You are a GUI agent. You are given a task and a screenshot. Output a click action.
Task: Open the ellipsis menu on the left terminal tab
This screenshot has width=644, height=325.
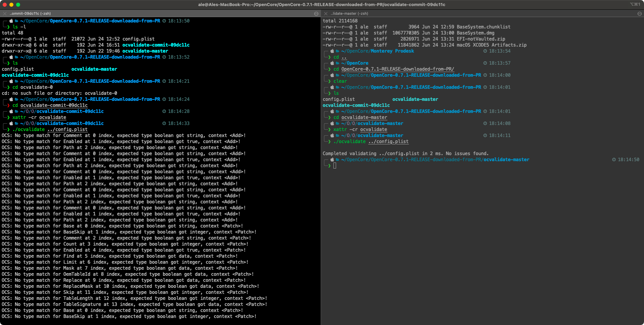tap(316, 14)
